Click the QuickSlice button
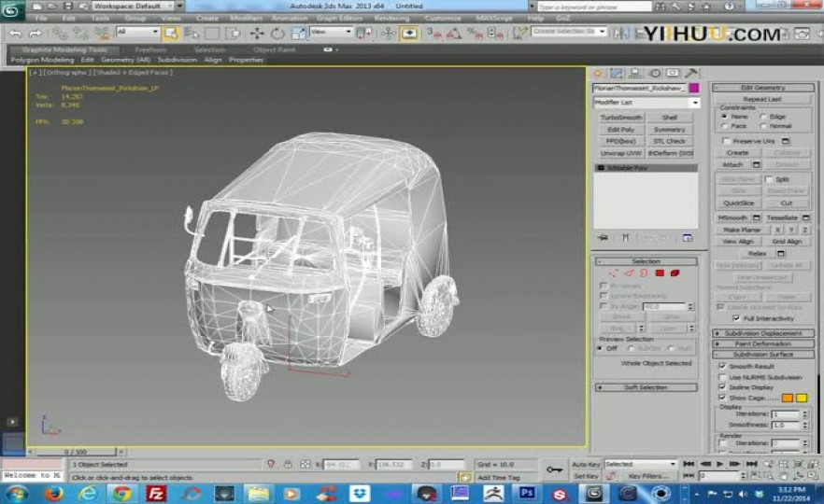 [738, 203]
